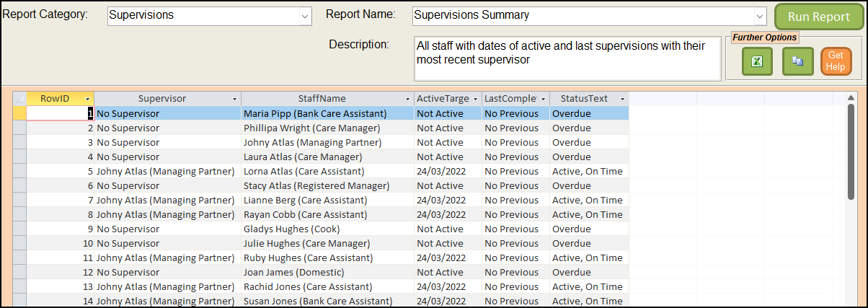Click the select-all corner of datasheet
Viewport: 868px width, 308px height.
point(19,99)
